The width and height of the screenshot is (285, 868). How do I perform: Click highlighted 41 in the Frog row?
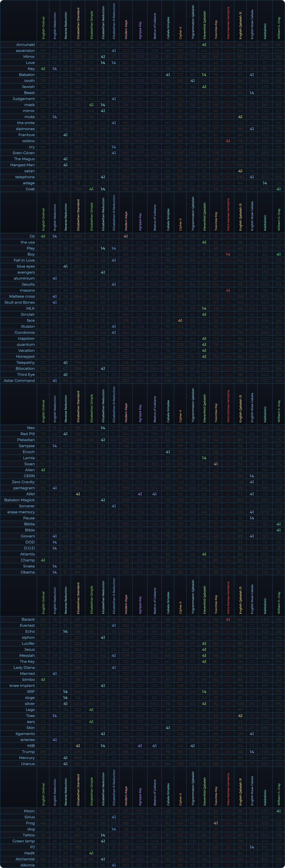(x=216, y=823)
